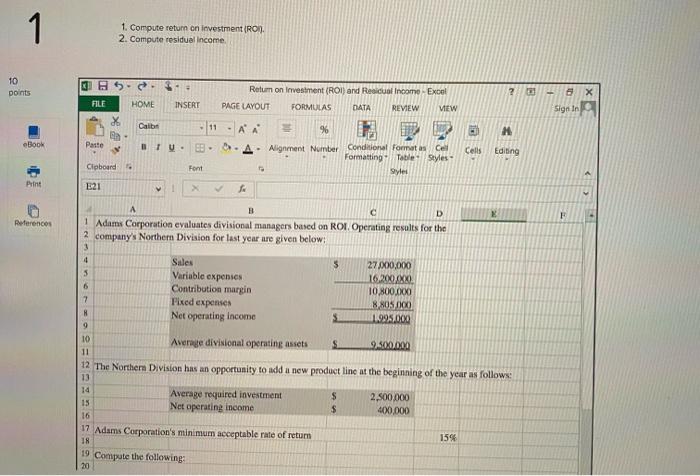
Task: Open the FILE tab
Action: pos(99,104)
